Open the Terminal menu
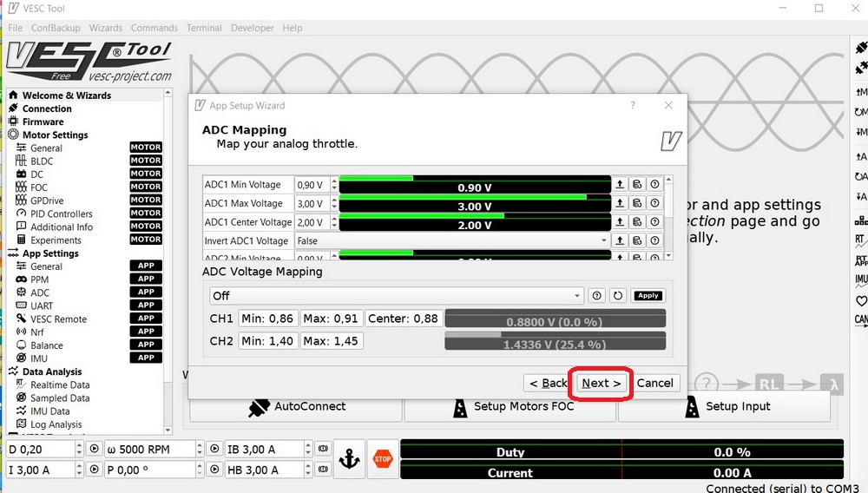The width and height of the screenshot is (868, 493). [204, 28]
